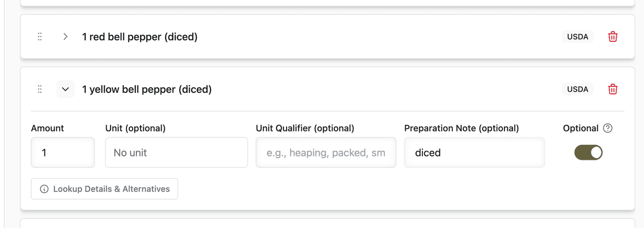The image size is (644, 228).
Task: Focus the Unit Qualifier input field
Action: [x=326, y=152]
